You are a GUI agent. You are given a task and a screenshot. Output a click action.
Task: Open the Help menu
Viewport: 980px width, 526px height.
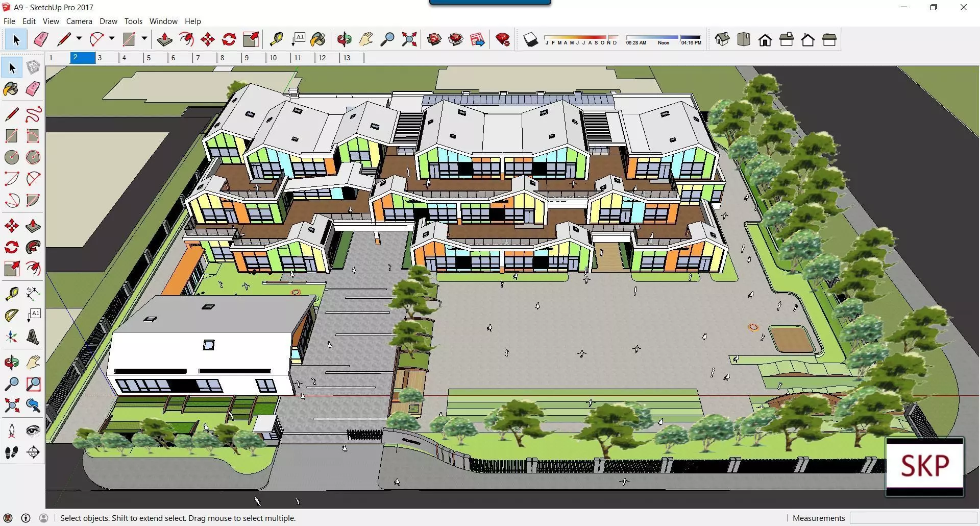click(193, 21)
